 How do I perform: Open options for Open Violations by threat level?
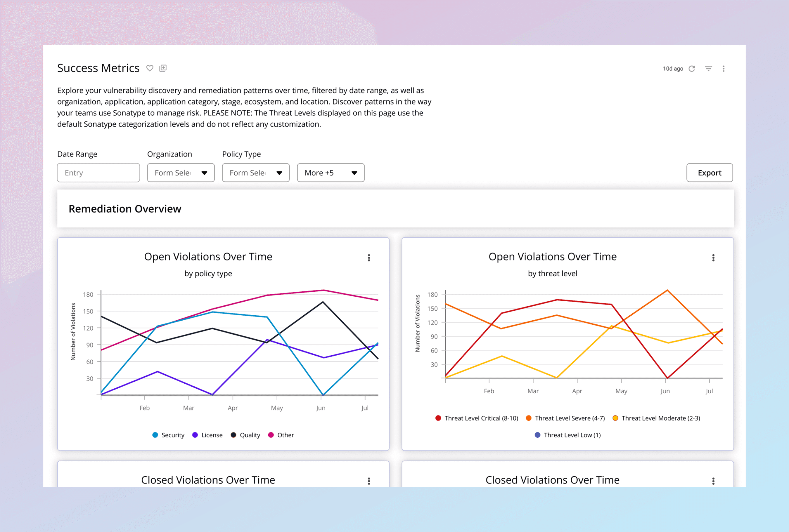tap(713, 258)
